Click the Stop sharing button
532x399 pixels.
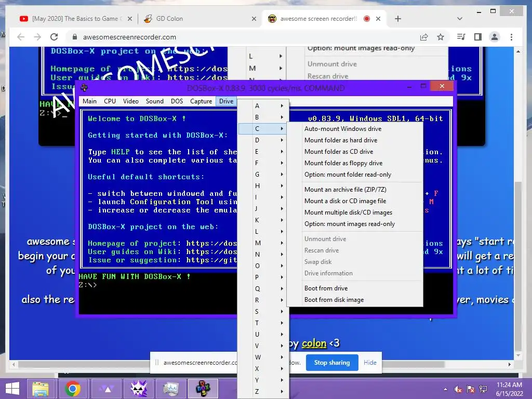coord(332,363)
